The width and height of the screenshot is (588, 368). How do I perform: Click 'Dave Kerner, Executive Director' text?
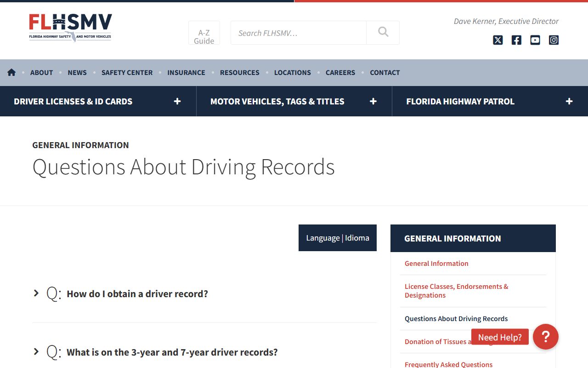coord(506,21)
